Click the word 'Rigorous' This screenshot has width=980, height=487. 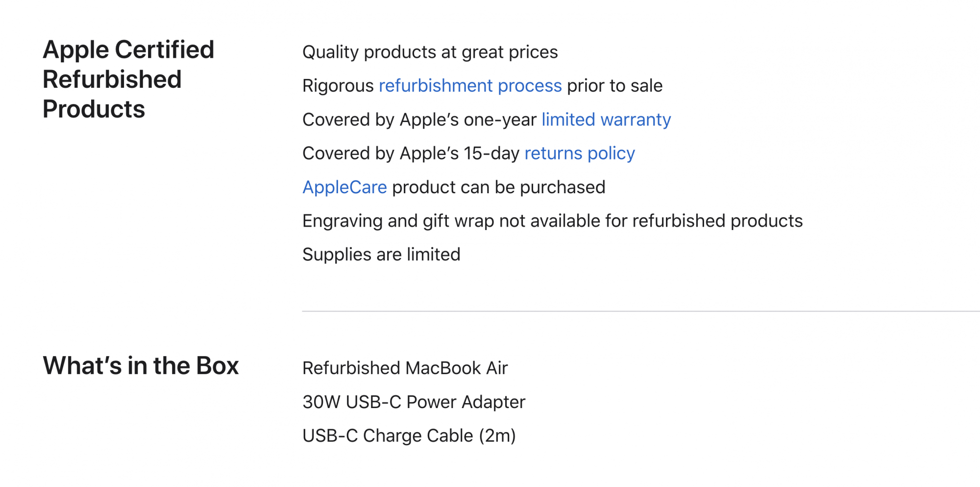pos(338,86)
